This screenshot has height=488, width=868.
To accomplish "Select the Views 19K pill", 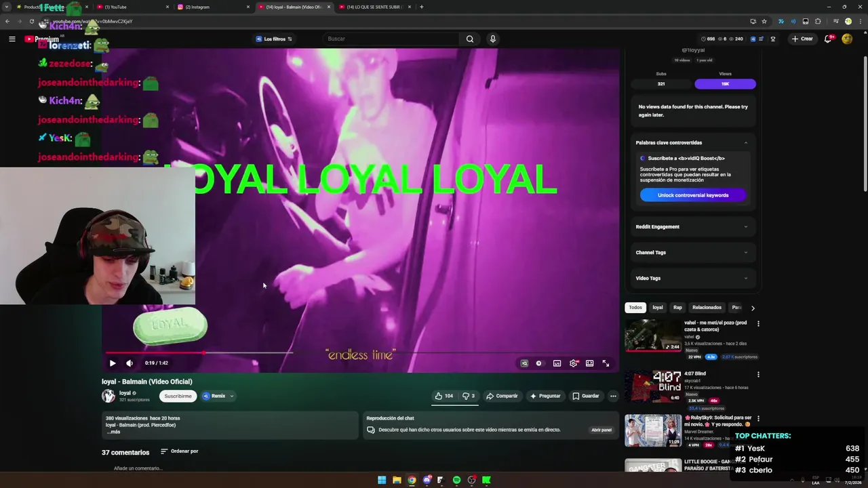I will [x=725, y=83].
